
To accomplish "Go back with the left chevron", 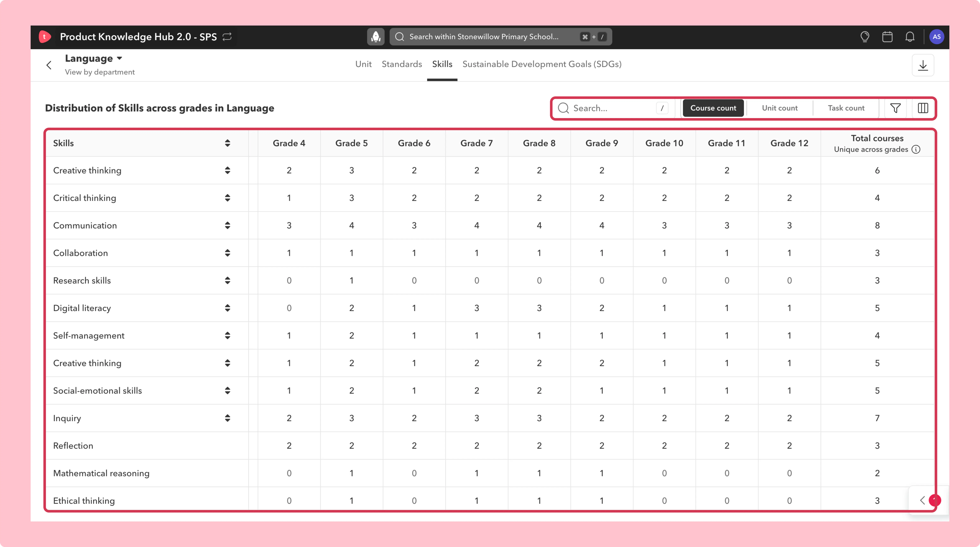I will coord(49,65).
